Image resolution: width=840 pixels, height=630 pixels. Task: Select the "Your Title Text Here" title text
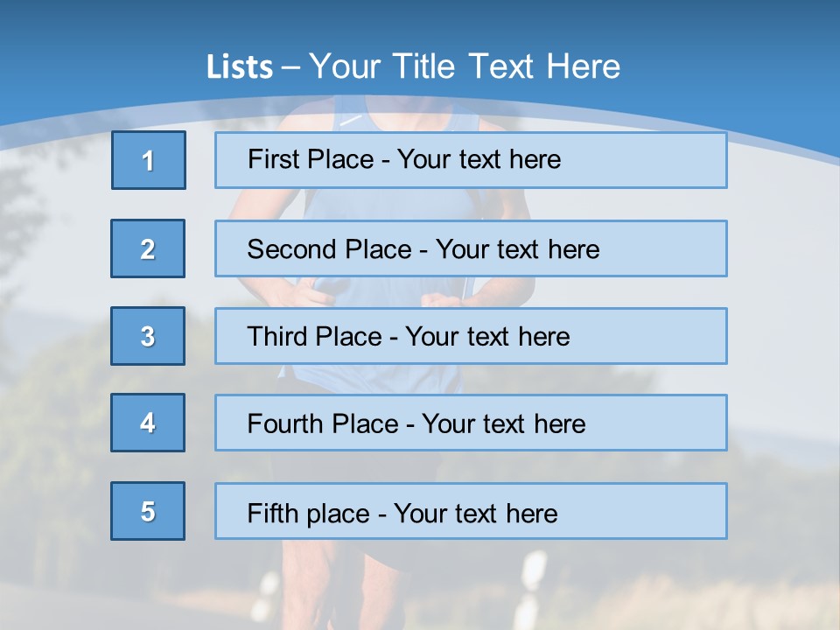pos(465,66)
